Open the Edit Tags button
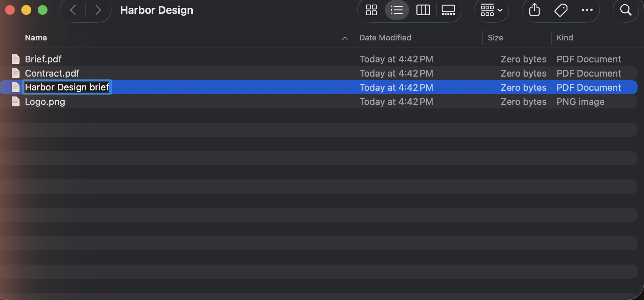The width and height of the screenshot is (644, 300). [x=561, y=10]
